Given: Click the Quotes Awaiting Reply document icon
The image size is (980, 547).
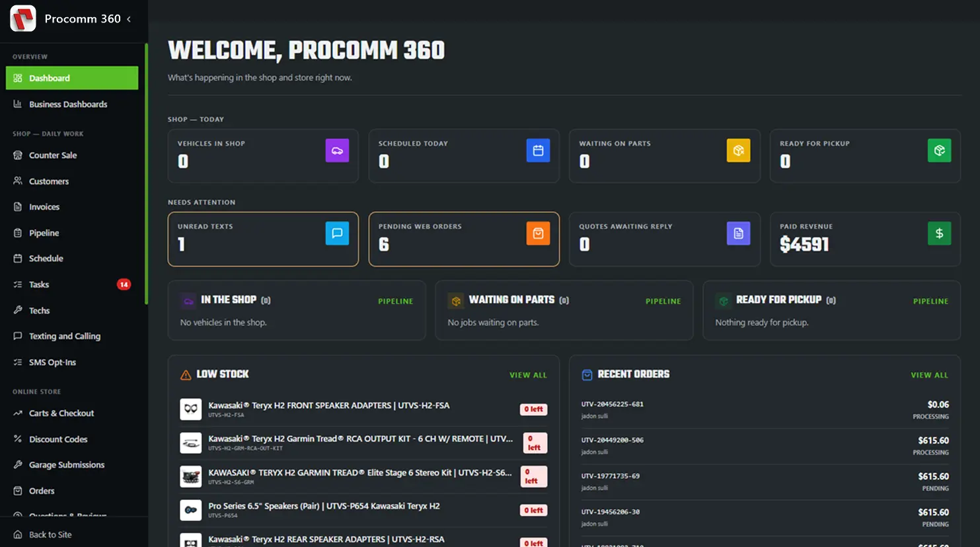Looking at the screenshot, I should [x=738, y=233].
